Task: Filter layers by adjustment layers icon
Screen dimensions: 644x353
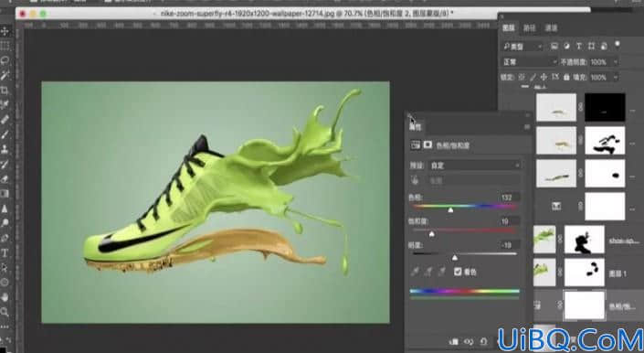Action: 566,46
